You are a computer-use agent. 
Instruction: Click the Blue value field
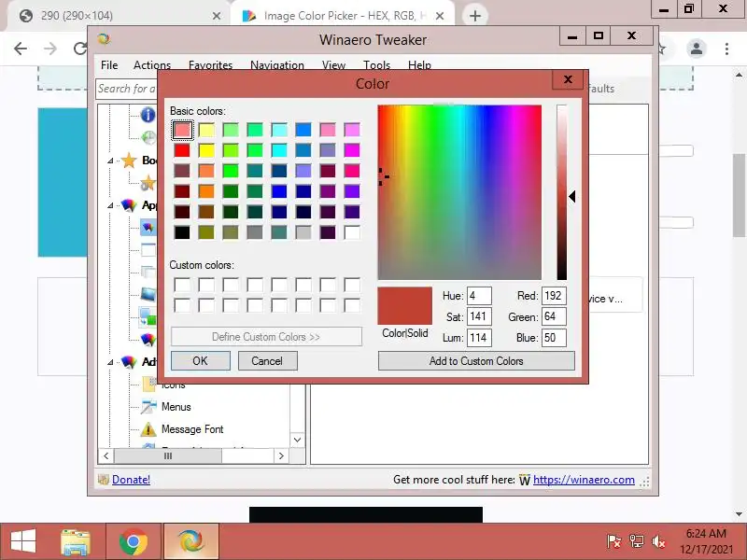(554, 338)
